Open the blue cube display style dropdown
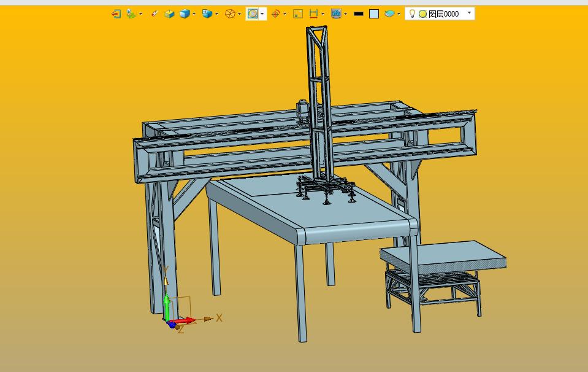 pyautogui.click(x=194, y=14)
